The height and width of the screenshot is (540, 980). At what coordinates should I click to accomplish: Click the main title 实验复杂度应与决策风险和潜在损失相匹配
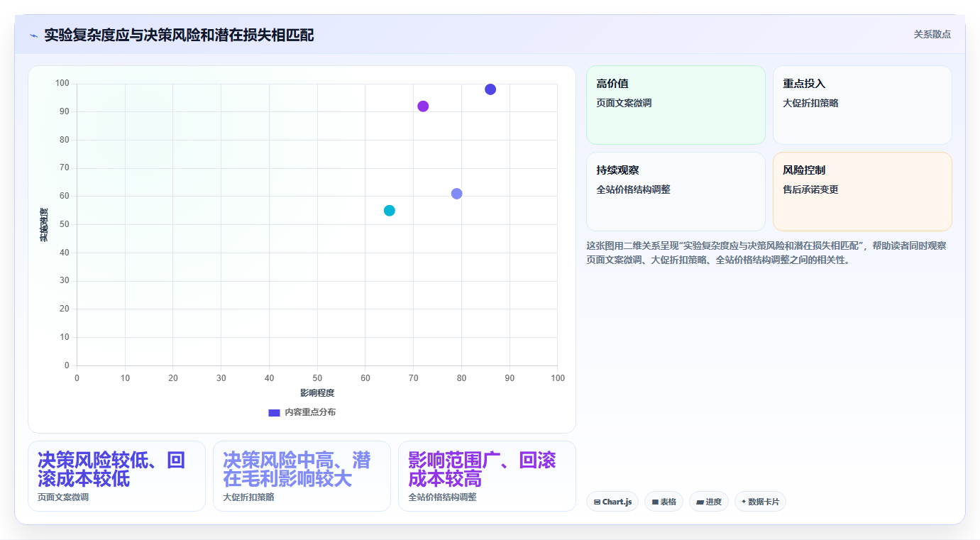pyautogui.click(x=179, y=35)
